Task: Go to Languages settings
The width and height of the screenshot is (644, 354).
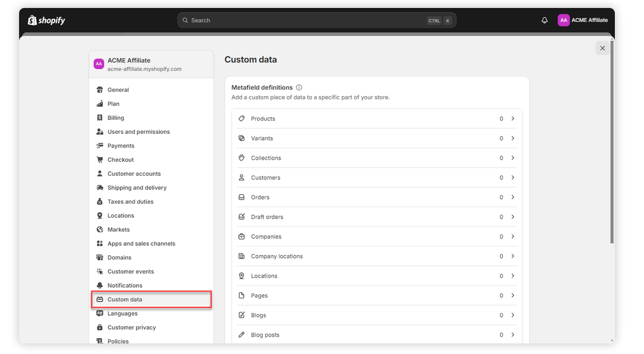Action: tap(122, 314)
